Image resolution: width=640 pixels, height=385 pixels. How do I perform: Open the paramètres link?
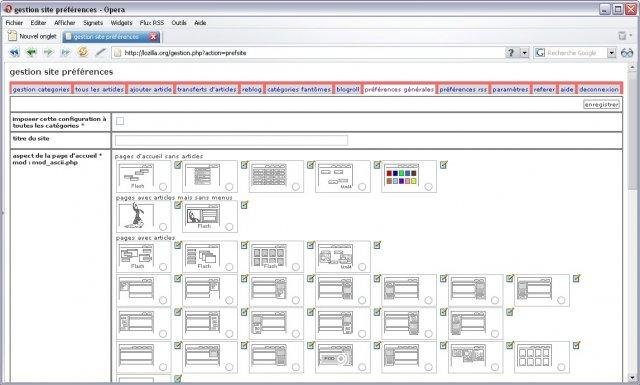coord(510,89)
